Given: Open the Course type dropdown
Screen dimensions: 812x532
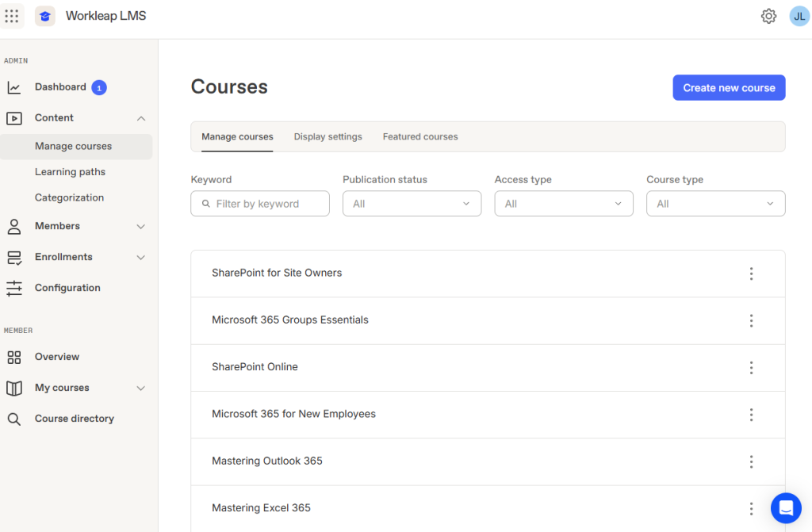Looking at the screenshot, I should pos(716,204).
